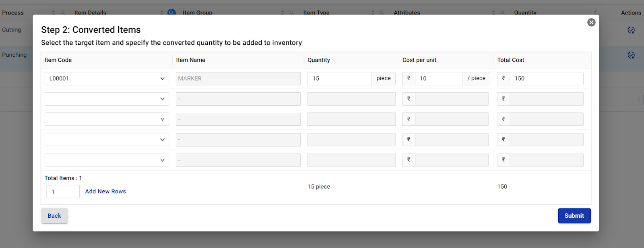The height and width of the screenshot is (248, 644).
Task: Click the MARKER item name field
Action: pos(238,79)
